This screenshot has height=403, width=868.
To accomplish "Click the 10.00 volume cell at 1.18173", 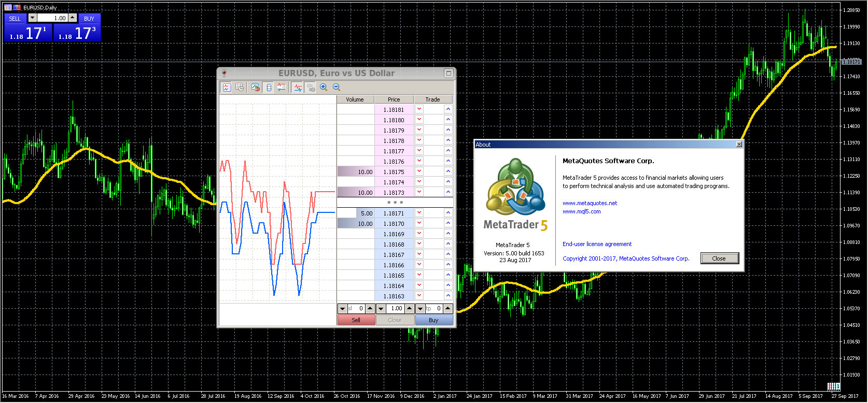I will click(356, 192).
